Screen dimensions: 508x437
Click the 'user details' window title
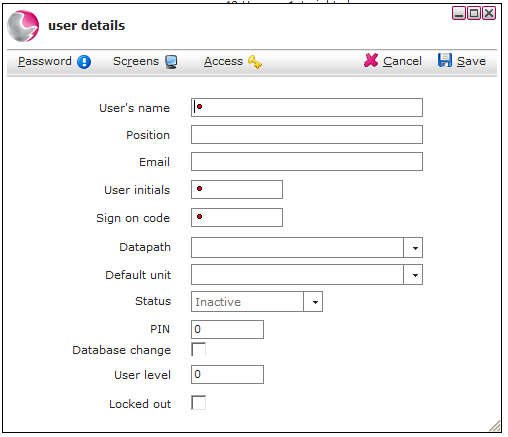[87, 26]
